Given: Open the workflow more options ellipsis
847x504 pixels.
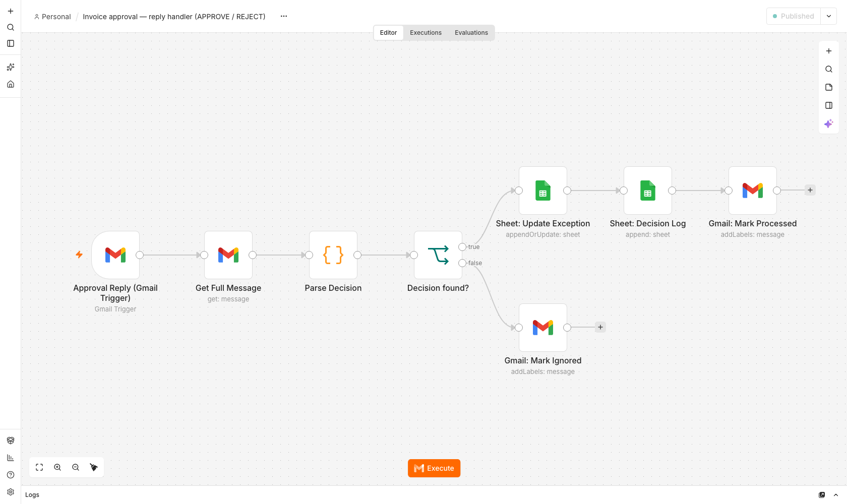Looking at the screenshot, I should tap(284, 16).
